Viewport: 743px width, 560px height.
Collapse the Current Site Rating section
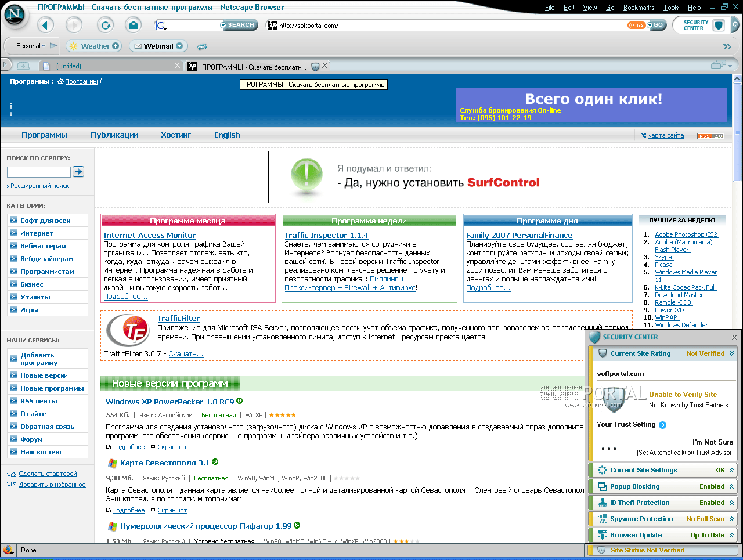731,353
